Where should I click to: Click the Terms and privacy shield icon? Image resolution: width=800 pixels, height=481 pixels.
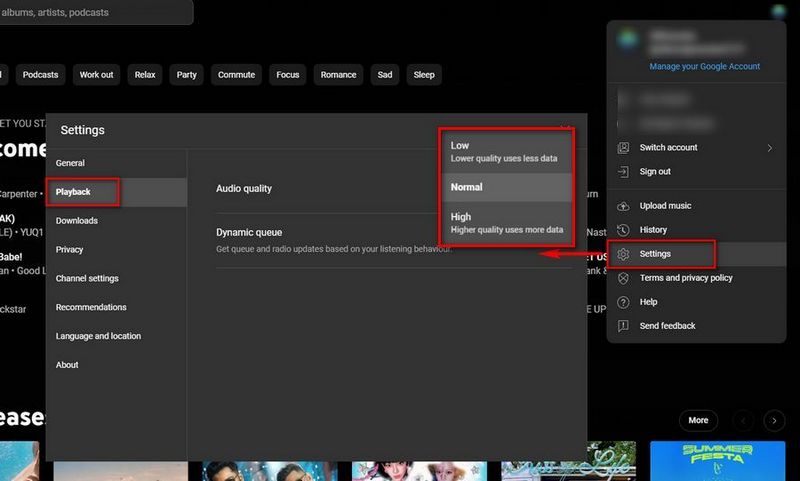[x=624, y=278]
